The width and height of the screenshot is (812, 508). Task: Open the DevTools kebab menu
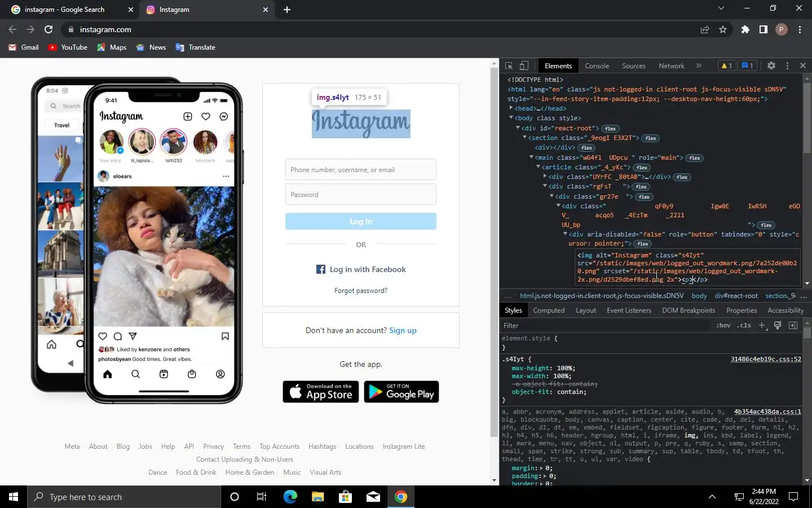point(787,65)
